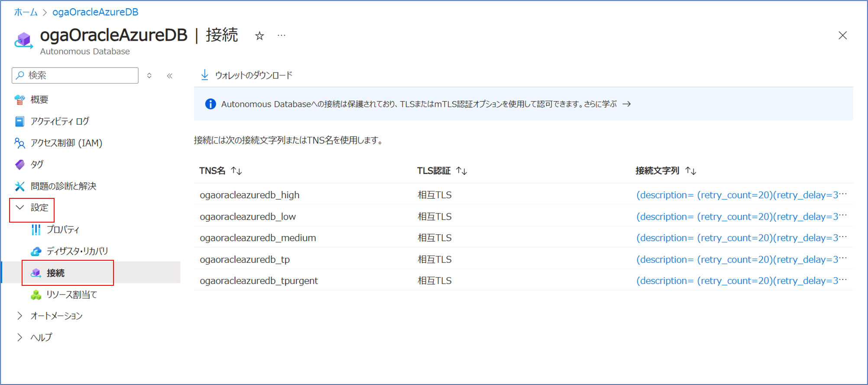Click the blue info icon in banner

(211, 104)
